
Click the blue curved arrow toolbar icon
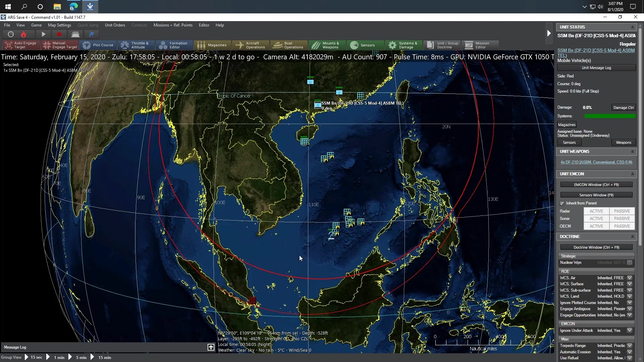tap(91, 34)
